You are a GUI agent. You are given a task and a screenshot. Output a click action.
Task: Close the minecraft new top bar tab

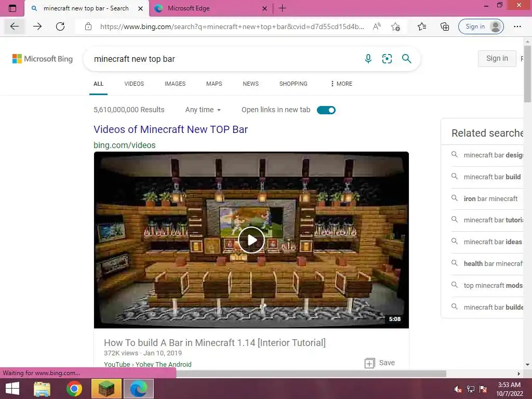click(x=140, y=8)
